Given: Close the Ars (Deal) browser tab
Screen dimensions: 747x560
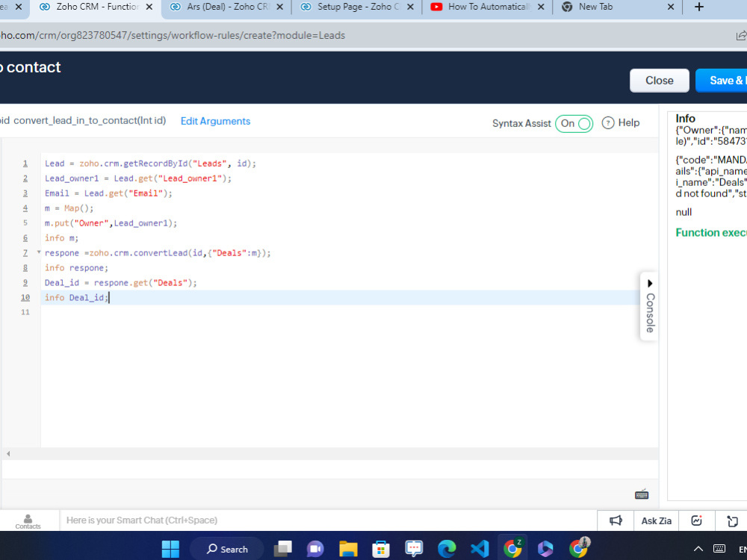Looking at the screenshot, I should (x=279, y=7).
